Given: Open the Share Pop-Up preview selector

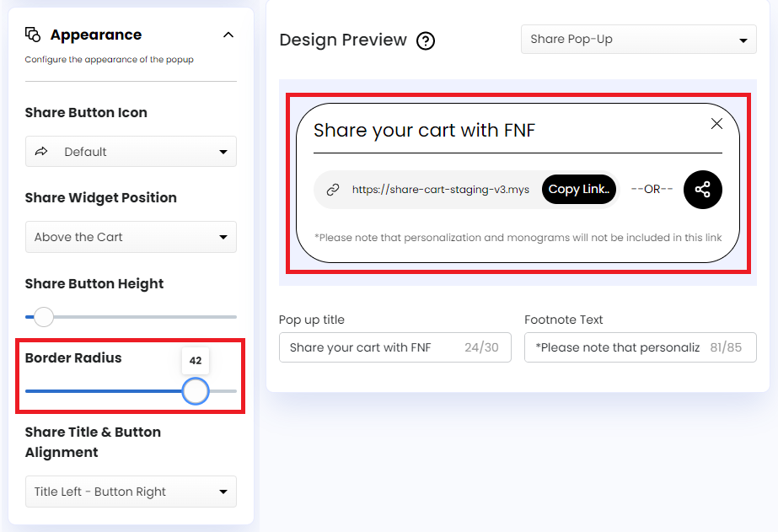Looking at the screenshot, I should pos(638,39).
